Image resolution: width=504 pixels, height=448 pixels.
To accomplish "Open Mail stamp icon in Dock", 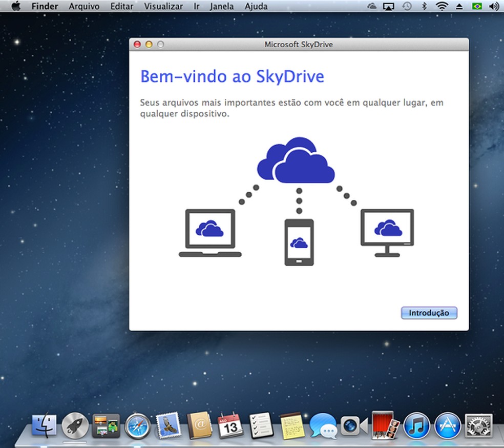I will click(168, 425).
